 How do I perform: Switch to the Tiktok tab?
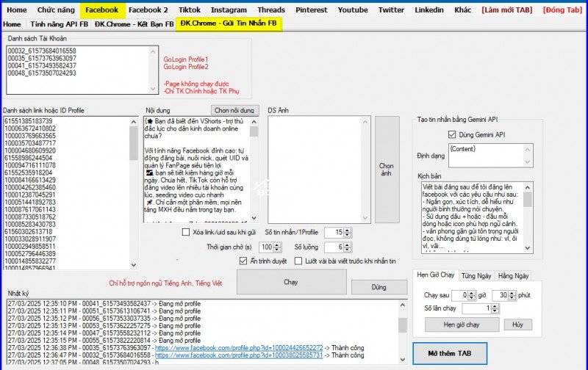tap(190, 10)
